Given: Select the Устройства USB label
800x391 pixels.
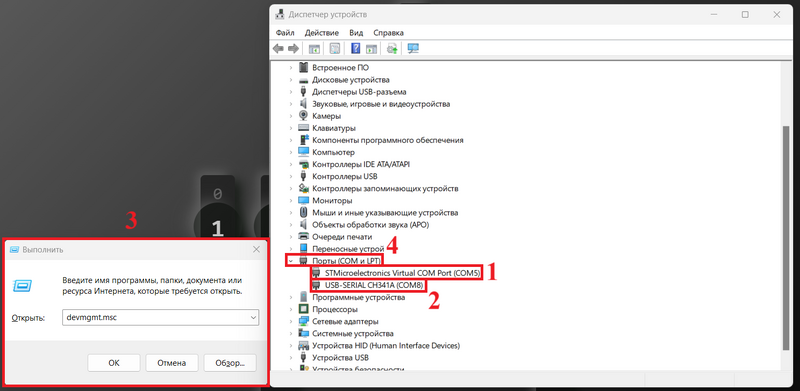Looking at the screenshot, I should (340, 358).
